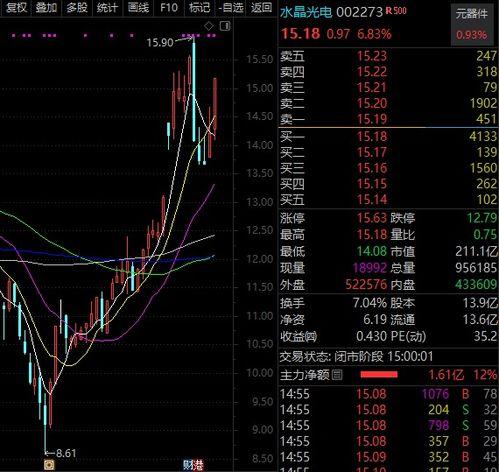
Task: Click the red R margin badge beside the stock code
Action: (x=388, y=11)
